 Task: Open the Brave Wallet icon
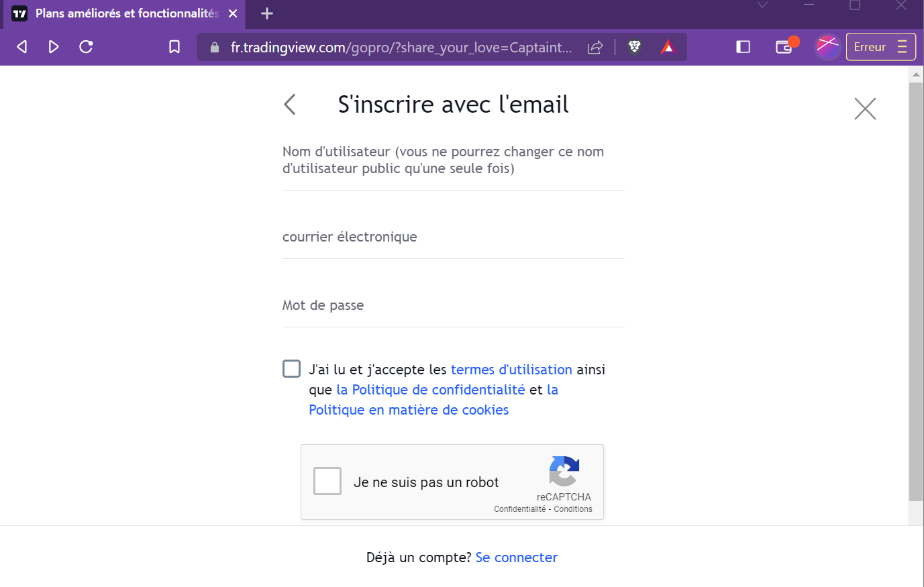coord(784,47)
